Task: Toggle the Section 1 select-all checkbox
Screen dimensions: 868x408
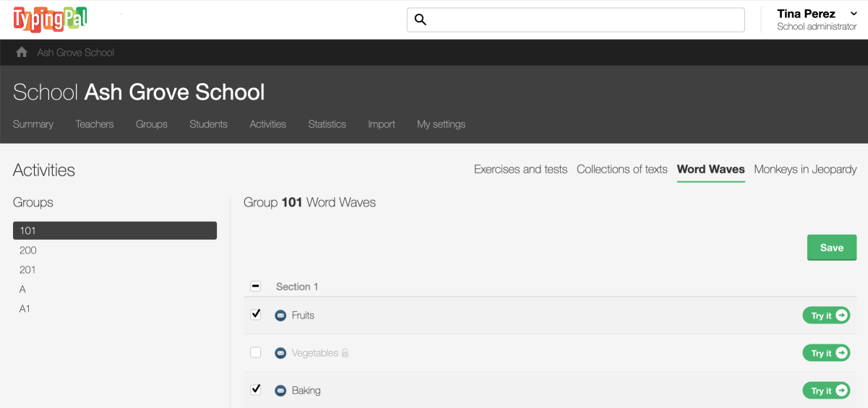Action: [x=256, y=287]
